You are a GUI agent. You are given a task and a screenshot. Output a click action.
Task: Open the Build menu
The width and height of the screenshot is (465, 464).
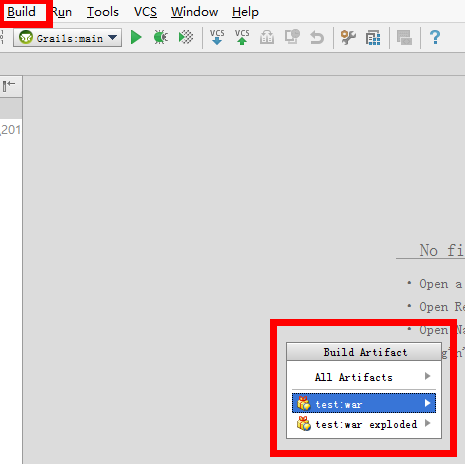(21, 12)
